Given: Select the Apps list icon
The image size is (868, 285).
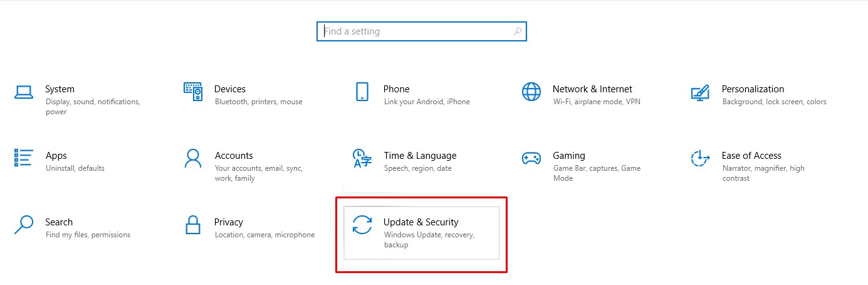Looking at the screenshot, I should click(x=24, y=158).
